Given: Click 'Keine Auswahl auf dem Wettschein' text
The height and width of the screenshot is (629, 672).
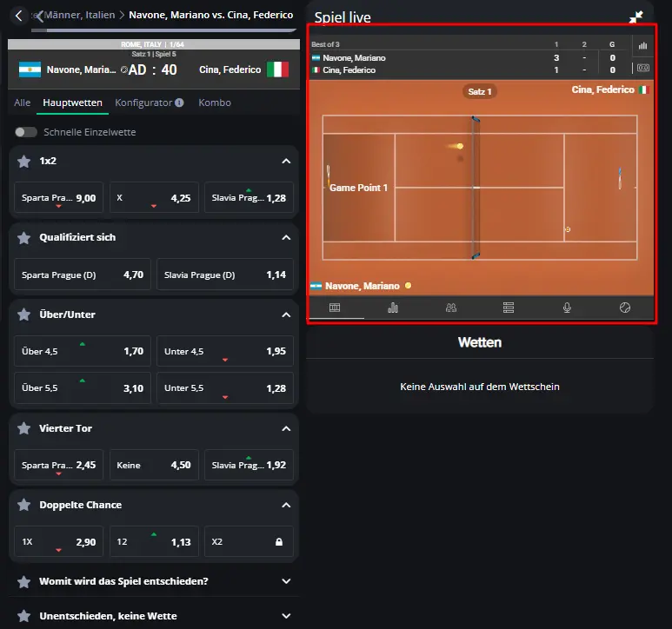Looking at the screenshot, I should (480, 387).
